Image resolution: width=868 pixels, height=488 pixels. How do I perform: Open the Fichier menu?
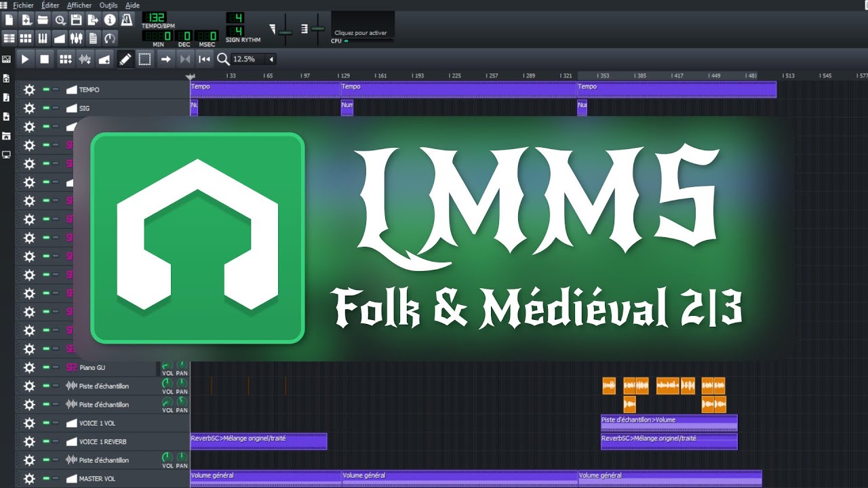click(x=23, y=5)
